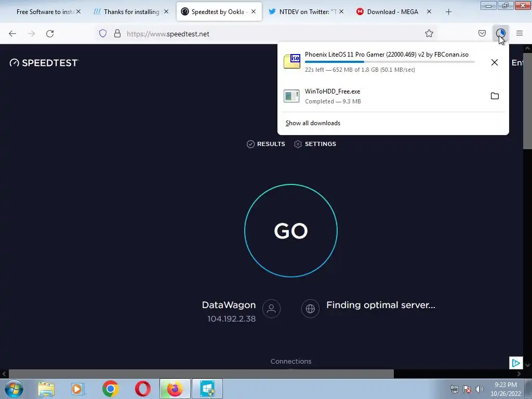This screenshot has width=532, height=399.
Task: Click the WinToHDD_Free.exe file icon
Action: [292, 96]
